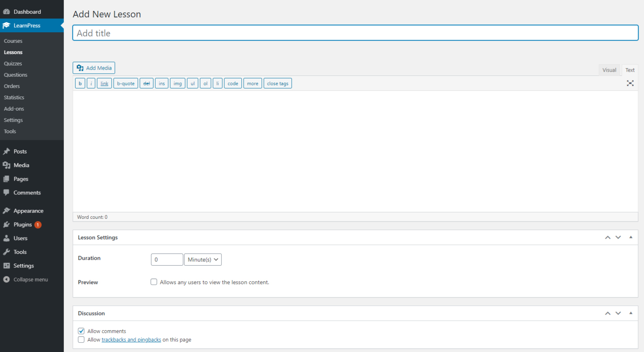Open the trackbacks and pingbacks link

coord(131,340)
